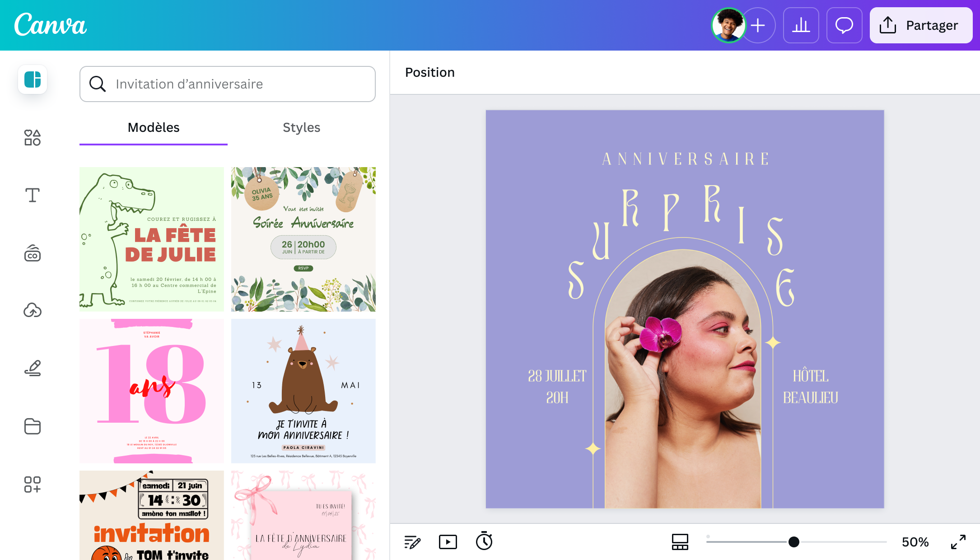This screenshot has width=980, height=560.
Task: Start presentation with the play icon
Action: click(448, 542)
